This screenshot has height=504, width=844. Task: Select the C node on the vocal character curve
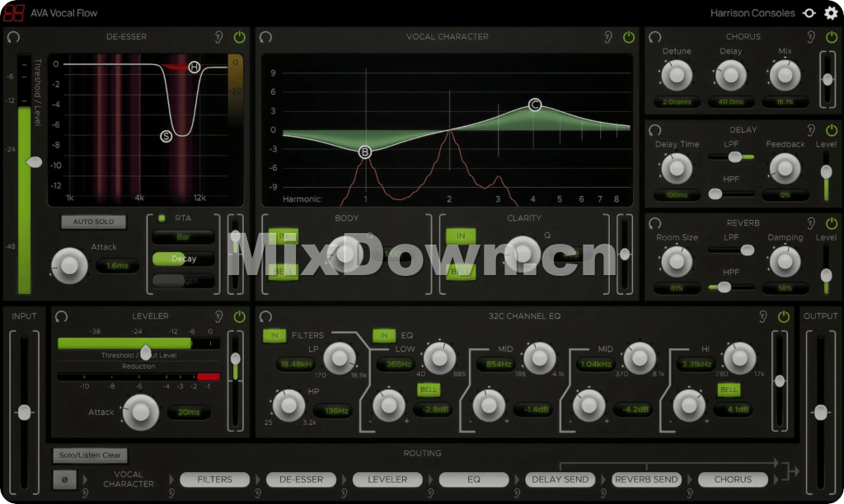click(x=534, y=105)
